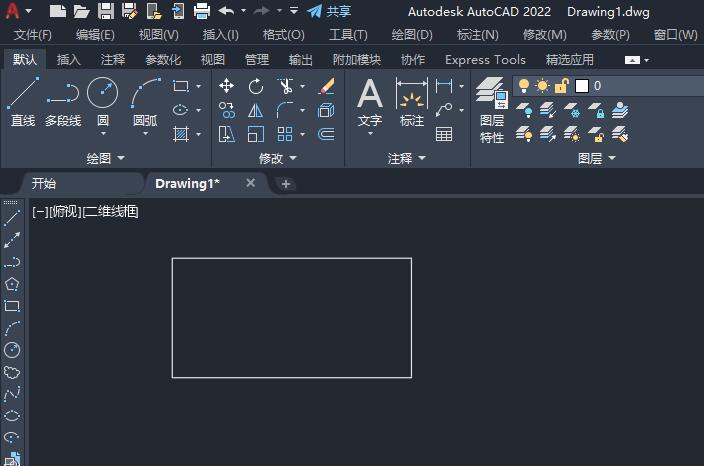Select the Stretch tool

[x=226, y=134]
